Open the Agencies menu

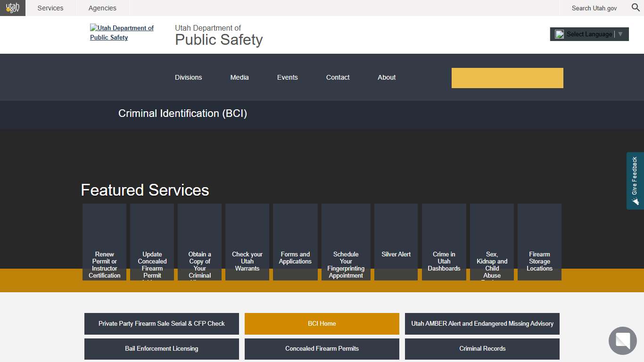[x=102, y=8]
